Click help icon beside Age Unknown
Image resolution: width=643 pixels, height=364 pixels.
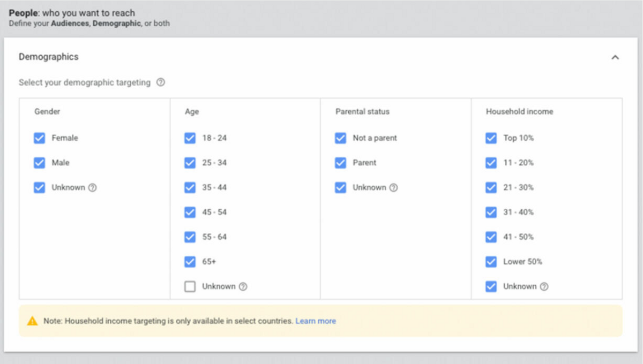[x=243, y=286]
